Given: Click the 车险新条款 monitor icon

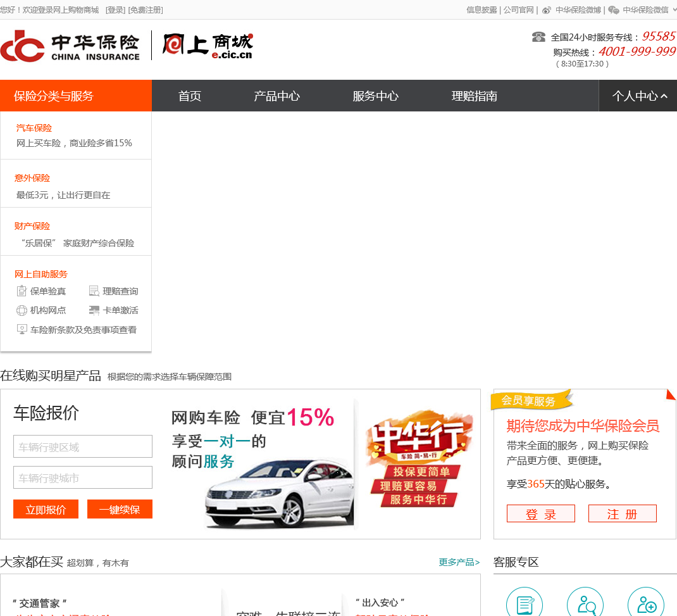Looking at the screenshot, I should click(22, 330).
